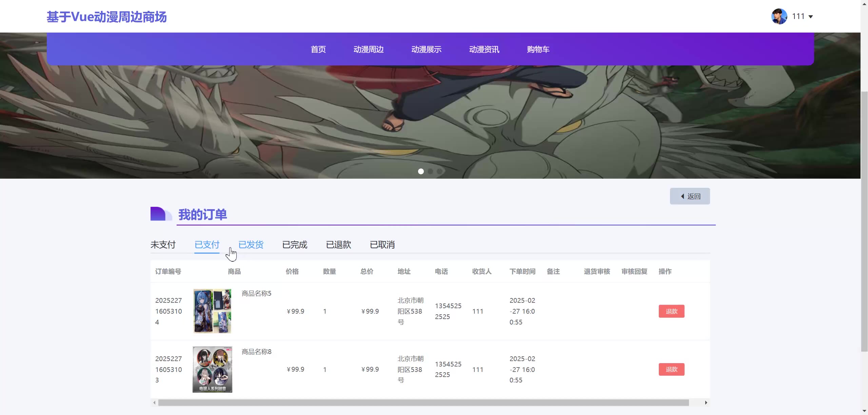
Task: Select the second carousel indicator dot
Action: pos(430,172)
